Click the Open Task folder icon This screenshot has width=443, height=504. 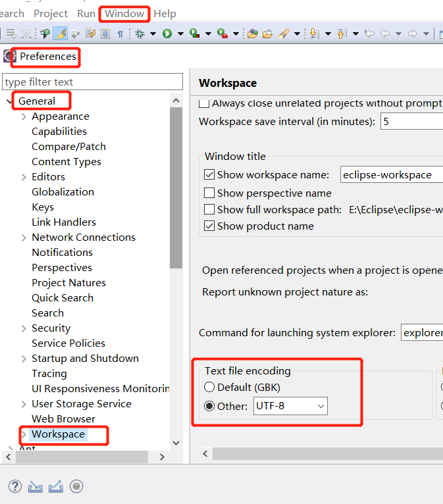tap(267, 34)
